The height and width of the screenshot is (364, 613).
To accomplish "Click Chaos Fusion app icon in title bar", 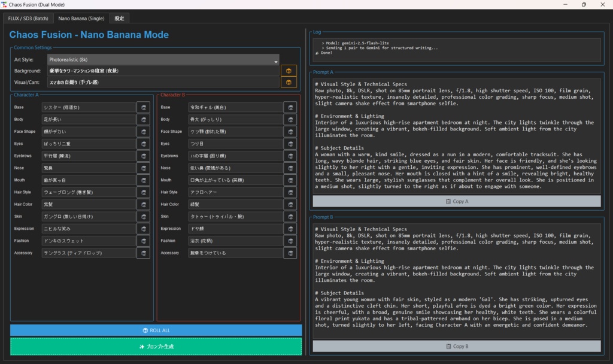I will (4, 5).
